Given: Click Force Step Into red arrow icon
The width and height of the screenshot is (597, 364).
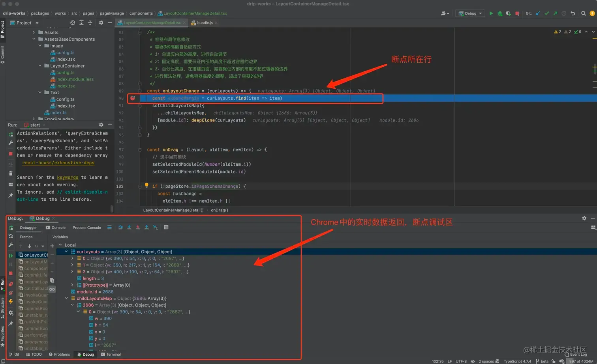Looking at the screenshot, I should pyautogui.click(x=138, y=227).
